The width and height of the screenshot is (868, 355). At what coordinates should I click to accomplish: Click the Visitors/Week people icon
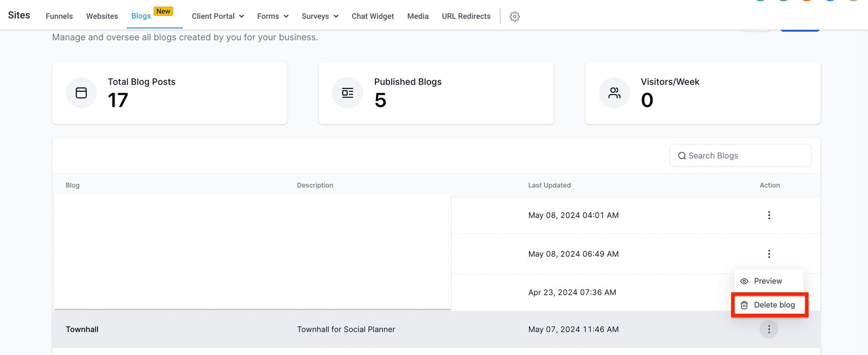pyautogui.click(x=614, y=93)
